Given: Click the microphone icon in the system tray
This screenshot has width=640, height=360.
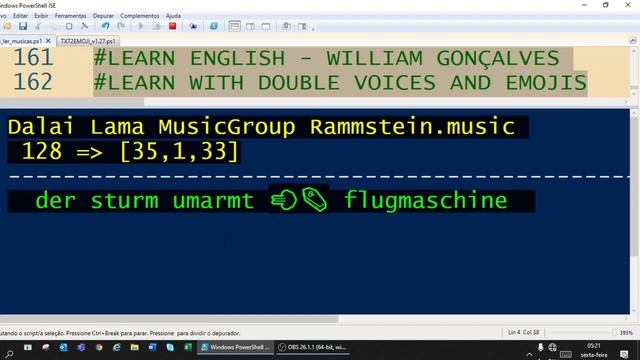Looking at the screenshot, I should click(x=540, y=347).
